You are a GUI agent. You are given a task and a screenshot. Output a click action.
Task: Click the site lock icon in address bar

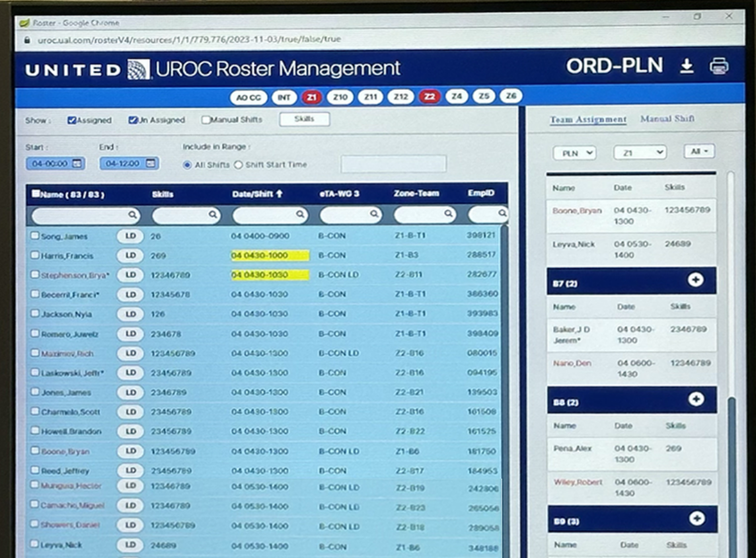[x=26, y=40]
